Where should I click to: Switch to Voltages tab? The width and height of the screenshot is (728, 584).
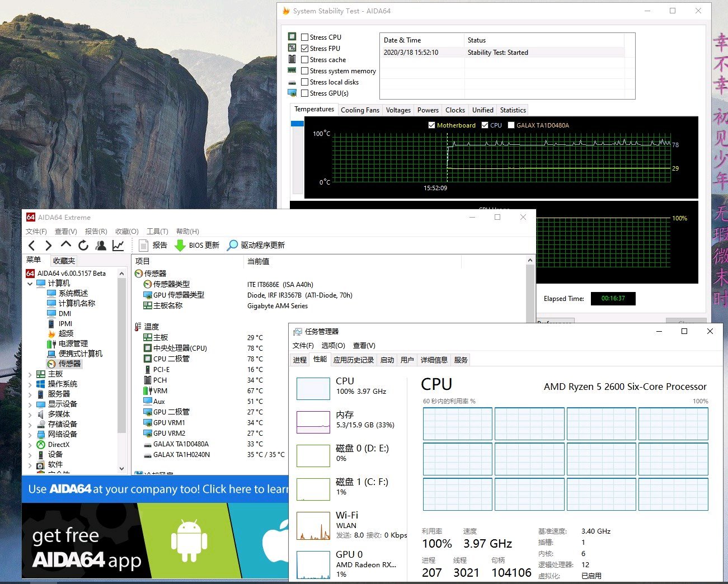coord(398,110)
